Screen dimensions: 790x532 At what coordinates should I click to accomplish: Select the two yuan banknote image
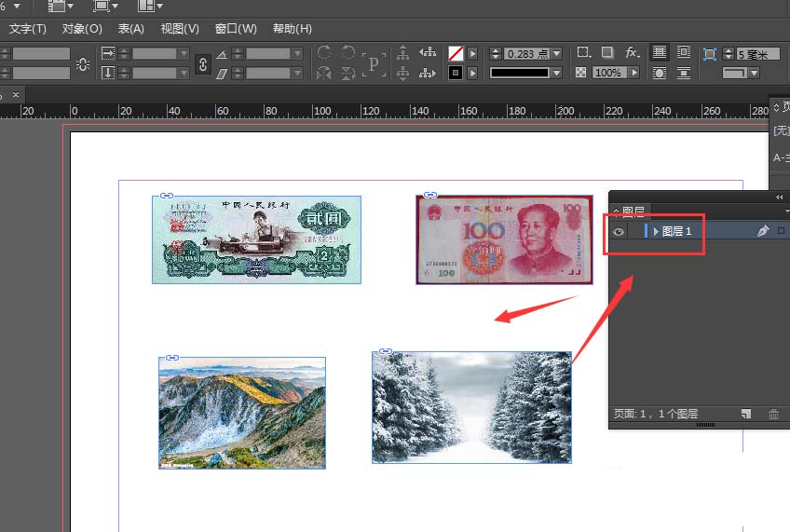point(256,239)
